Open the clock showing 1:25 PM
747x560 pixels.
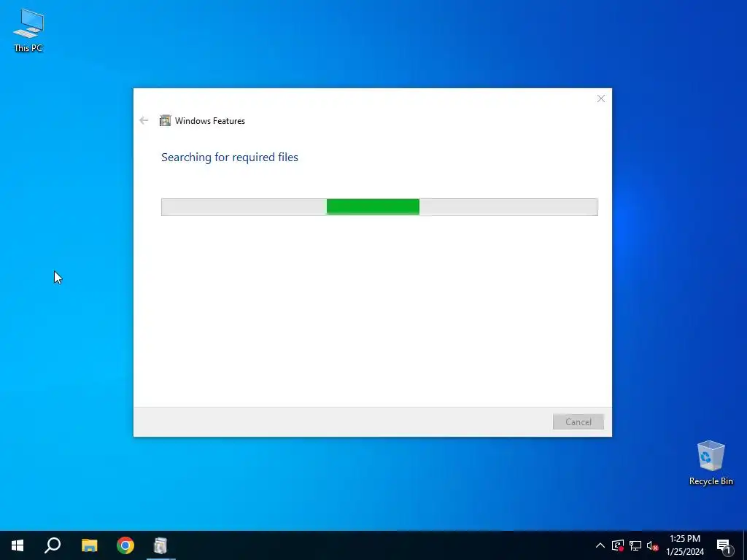pyautogui.click(x=685, y=545)
